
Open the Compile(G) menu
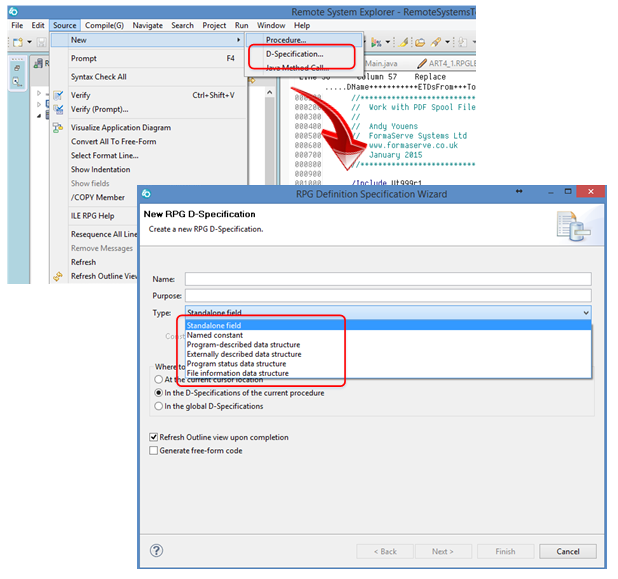point(104,25)
